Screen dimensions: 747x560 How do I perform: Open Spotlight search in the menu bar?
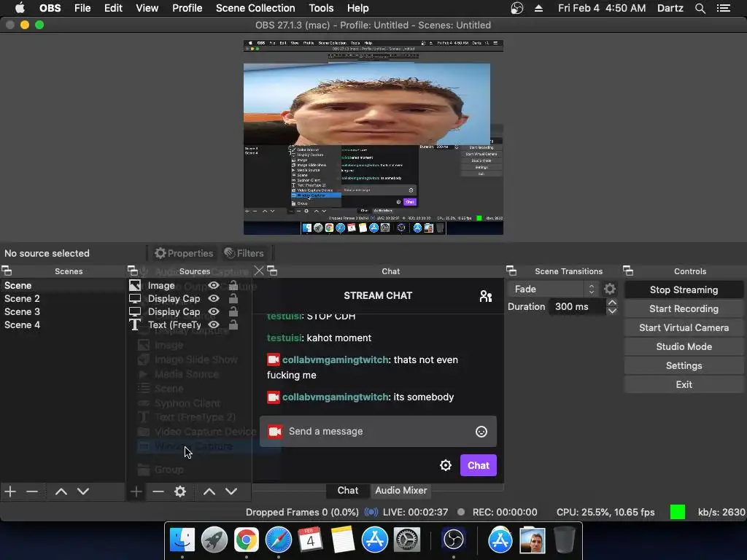pos(700,8)
